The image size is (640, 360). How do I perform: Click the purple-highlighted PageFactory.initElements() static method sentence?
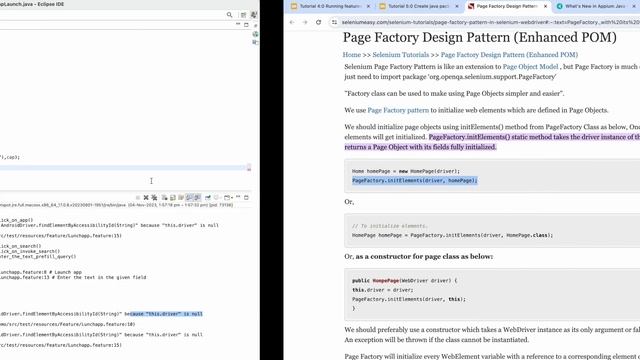click(492, 142)
